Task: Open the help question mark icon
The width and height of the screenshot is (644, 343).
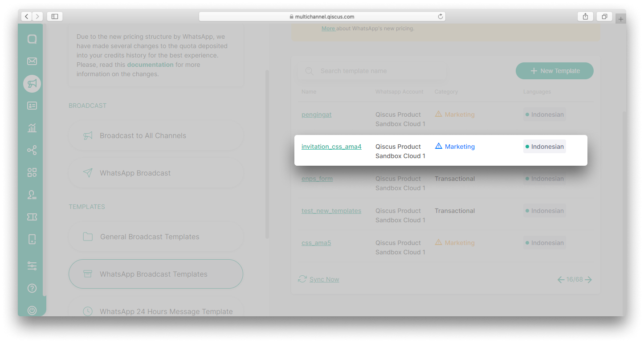Action: coord(32,288)
